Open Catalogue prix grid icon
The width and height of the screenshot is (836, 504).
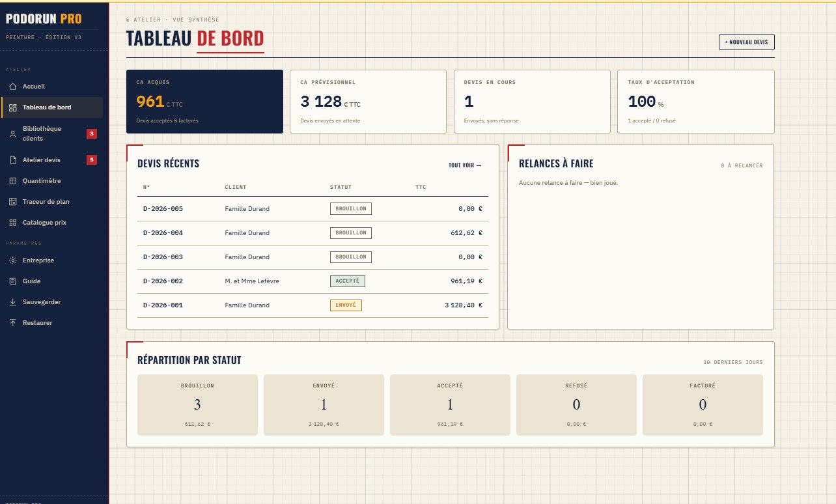pyautogui.click(x=13, y=223)
